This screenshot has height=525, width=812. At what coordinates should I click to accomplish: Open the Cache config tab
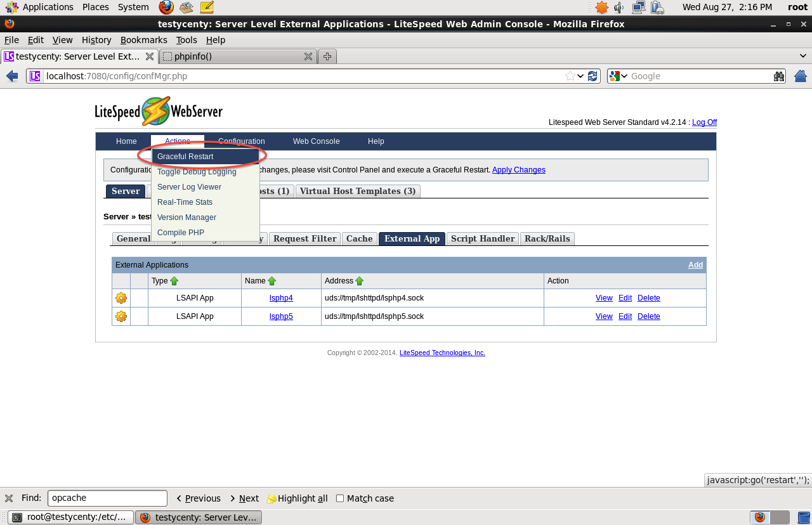point(360,238)
